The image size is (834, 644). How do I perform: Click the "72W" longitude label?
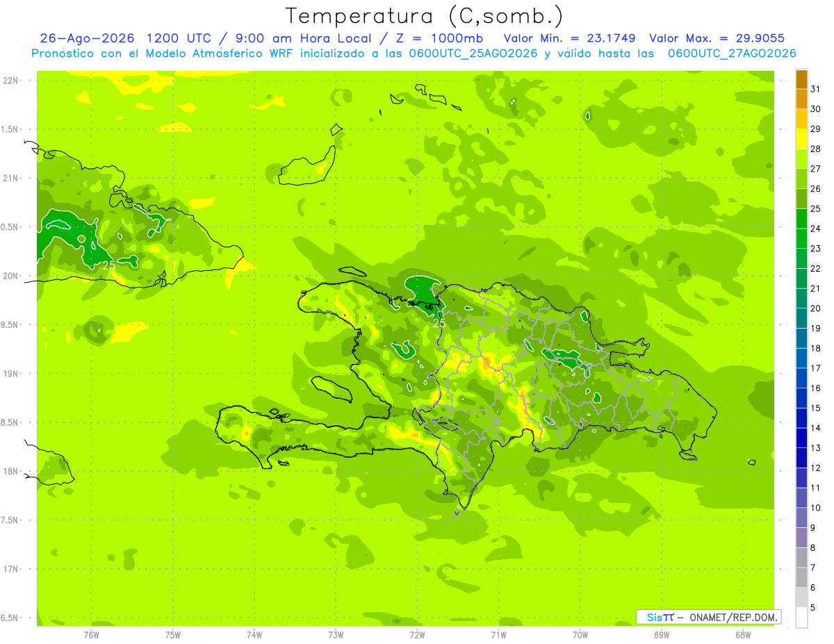[x=417, y=634]
